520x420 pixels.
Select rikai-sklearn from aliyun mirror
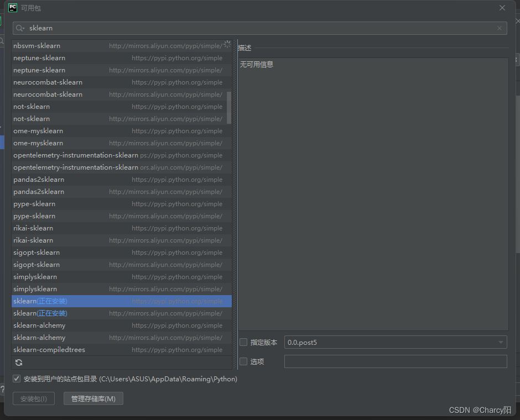coord(121,240)
